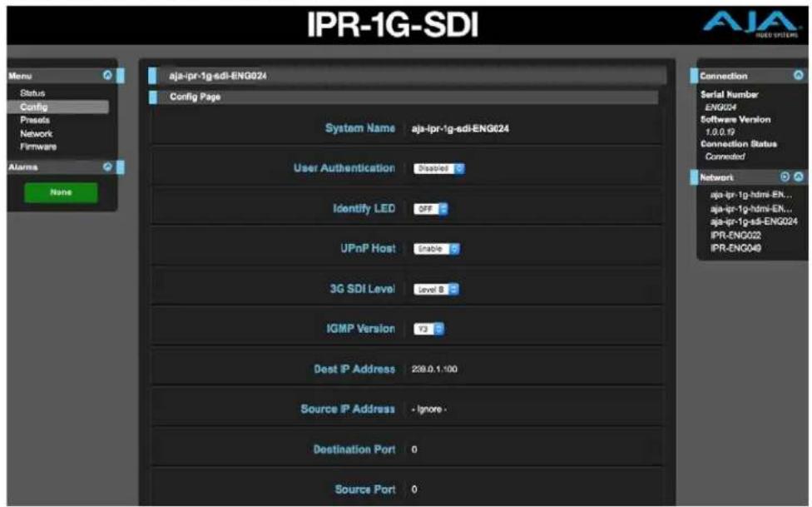The height and width of the screenshot is (507, 812).
Task: Click the Network panel refresh icon
Action: click(x=785, y=176)
